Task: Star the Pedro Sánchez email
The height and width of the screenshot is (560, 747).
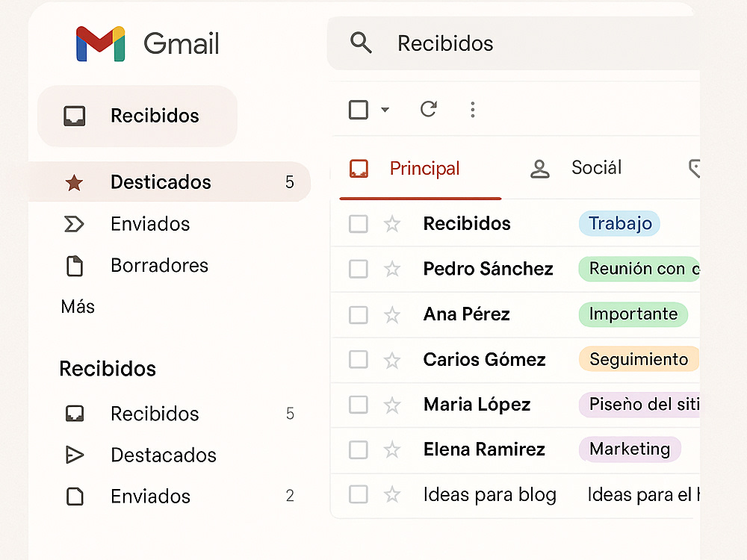Action: pos(392,269)
